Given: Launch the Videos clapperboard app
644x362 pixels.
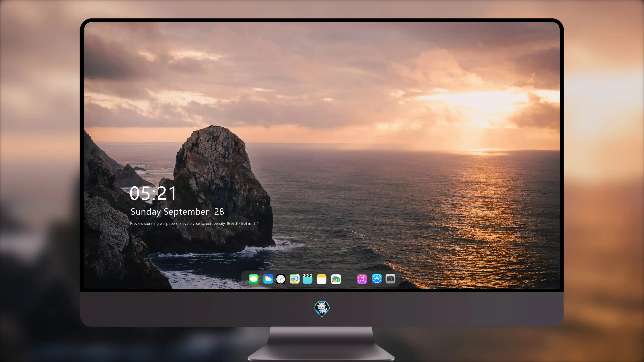Looking at the screenshot, I should tap(308, 279).
